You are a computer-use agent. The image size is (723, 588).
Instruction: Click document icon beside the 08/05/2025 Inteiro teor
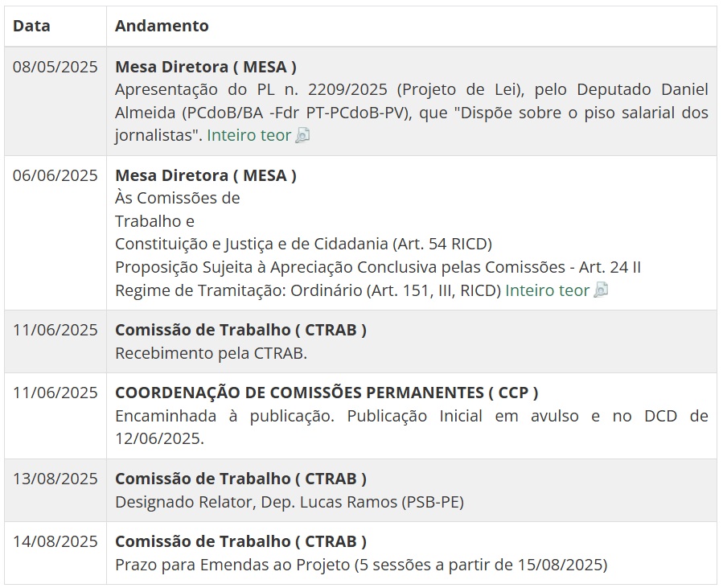[302, 136]
